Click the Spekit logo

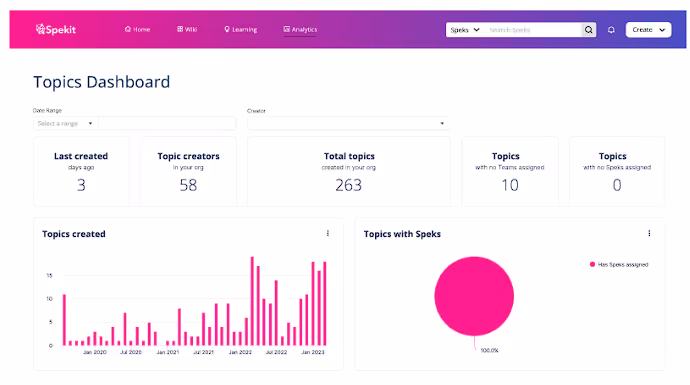(x=55, y=29)
